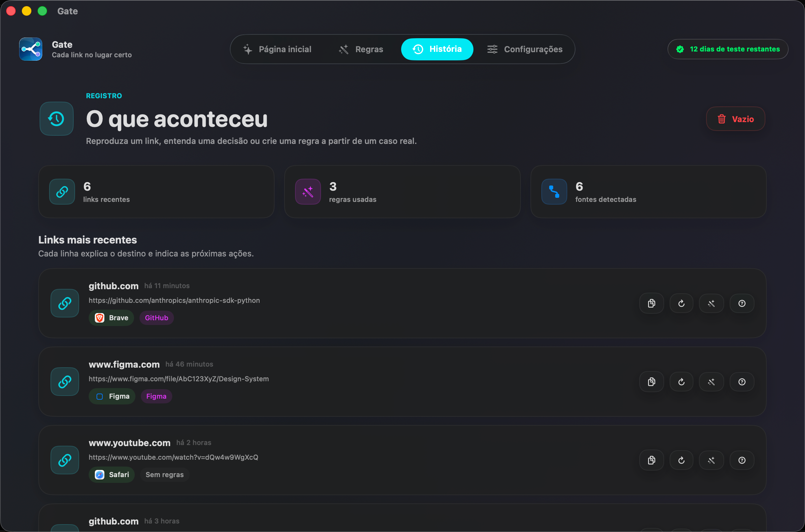Create rule from github.com anthropic-sdk-python row

tap(712, 303)
